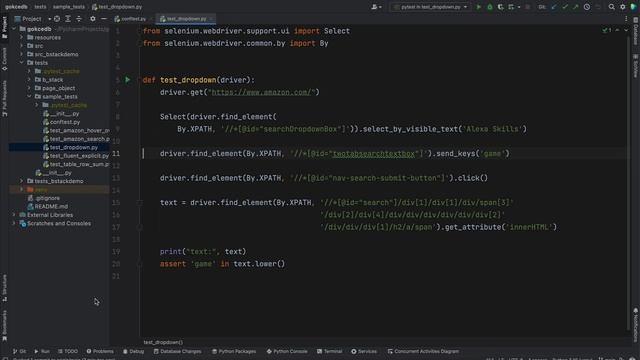Open Services tool window
This screenshot has height=360, width=640.
point(364,351)
